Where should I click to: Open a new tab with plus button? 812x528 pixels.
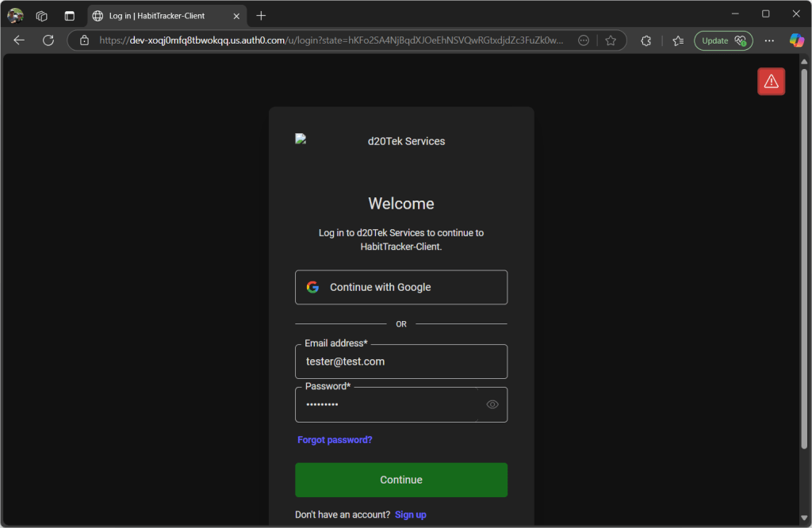[x=261, y=16]
